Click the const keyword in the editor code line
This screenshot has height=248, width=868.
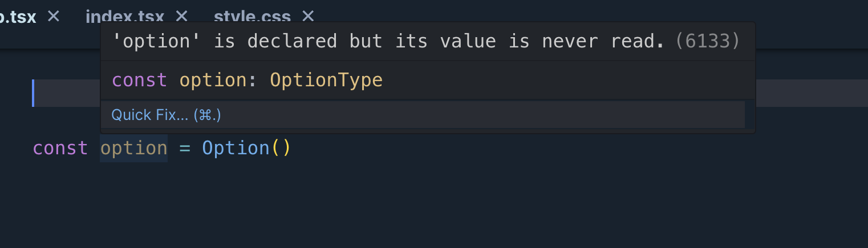click(60, 148)
